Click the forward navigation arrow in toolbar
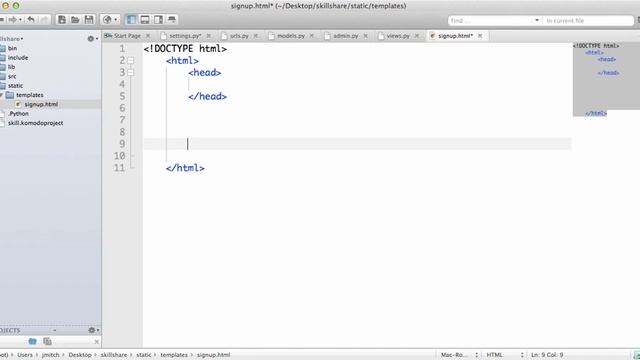Viewport: 640px width, 360px height. 12,20
